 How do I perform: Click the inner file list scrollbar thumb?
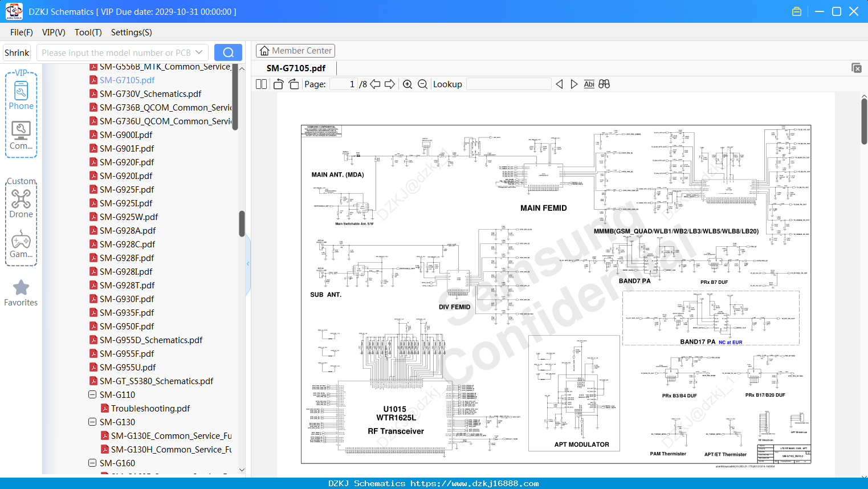[235, 97]
